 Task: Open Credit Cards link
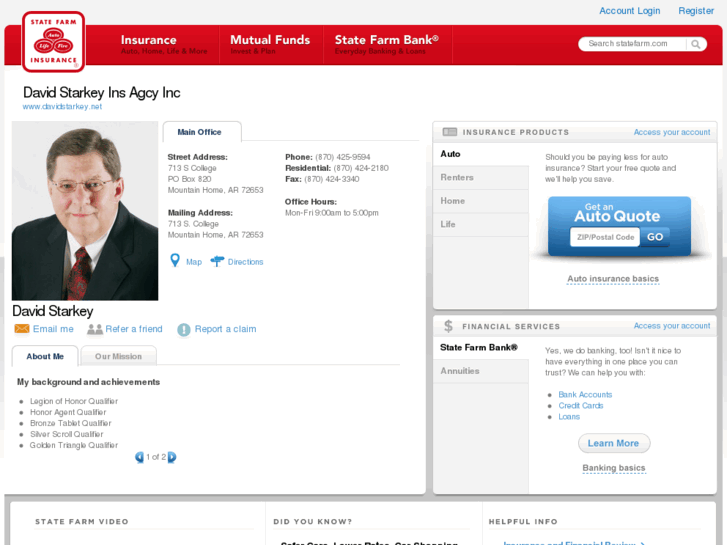tap(580, 406)
